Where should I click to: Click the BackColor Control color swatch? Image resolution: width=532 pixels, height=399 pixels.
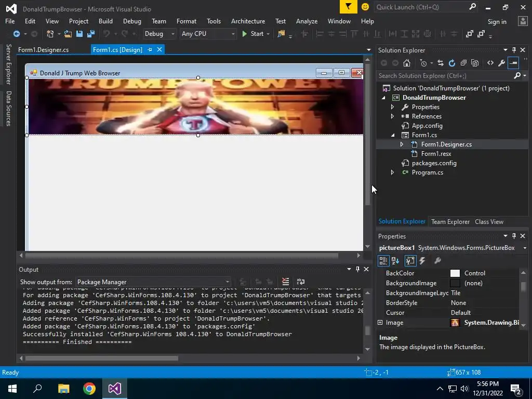[x=455, y=273]
